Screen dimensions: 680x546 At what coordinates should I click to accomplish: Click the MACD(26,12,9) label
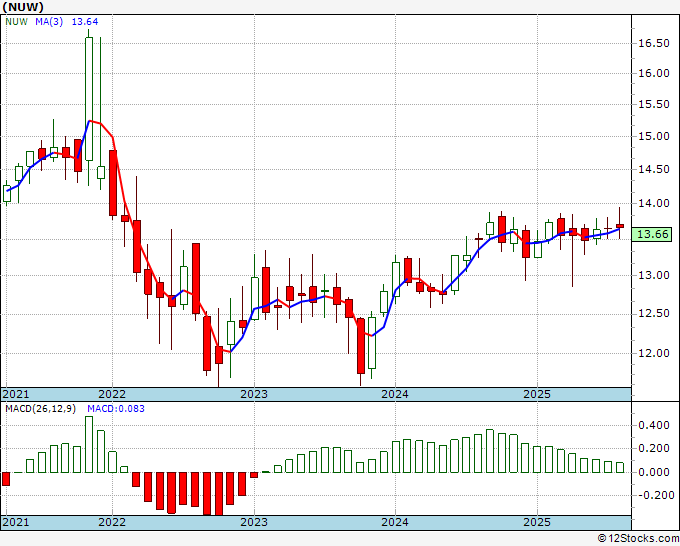pos(40,409)
